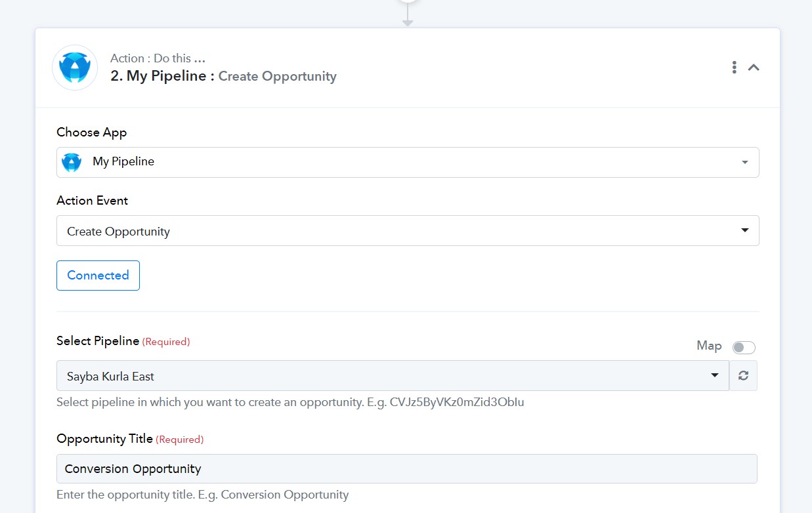Screen dimensions: 812x513
Task: Click the My Pipeline icon in Choose App field
Action: coord(72,162)
